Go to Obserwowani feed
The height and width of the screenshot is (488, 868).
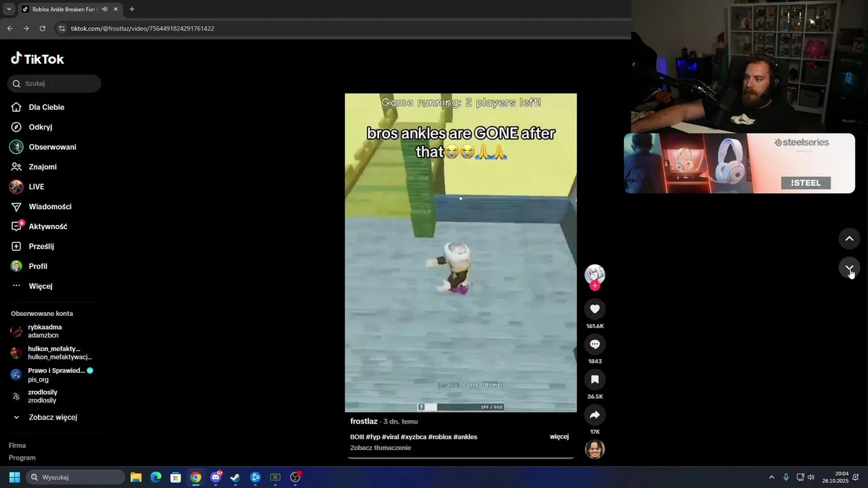(43, 147)
